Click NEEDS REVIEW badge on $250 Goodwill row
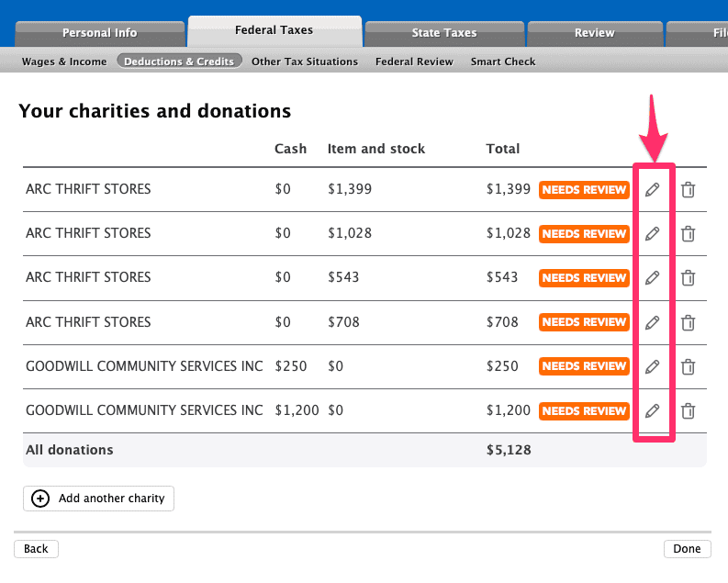 click(584, 366)
